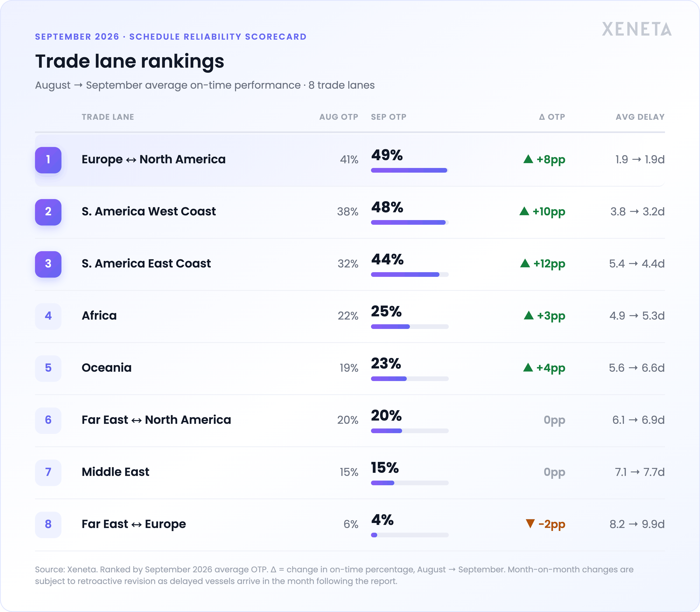
Task: Click the TRADE LANE column header
Action: point(108,117)
